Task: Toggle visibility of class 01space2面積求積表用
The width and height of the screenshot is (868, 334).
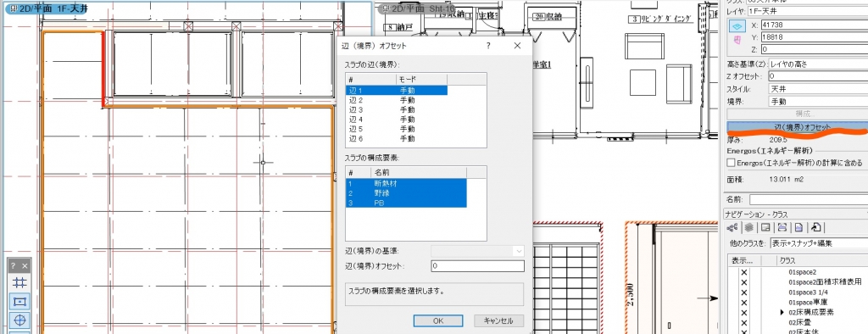Action: [744, 282]
